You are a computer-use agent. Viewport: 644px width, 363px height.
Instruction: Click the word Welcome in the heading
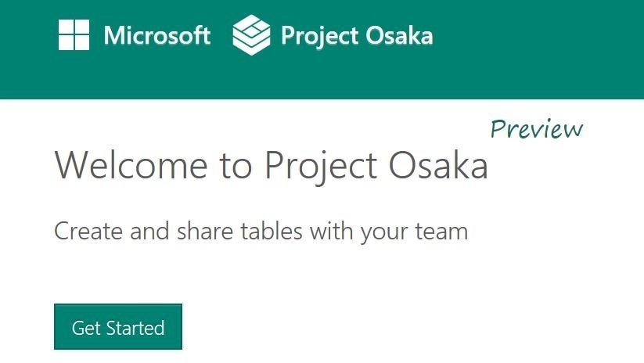[x=131, y=164]
